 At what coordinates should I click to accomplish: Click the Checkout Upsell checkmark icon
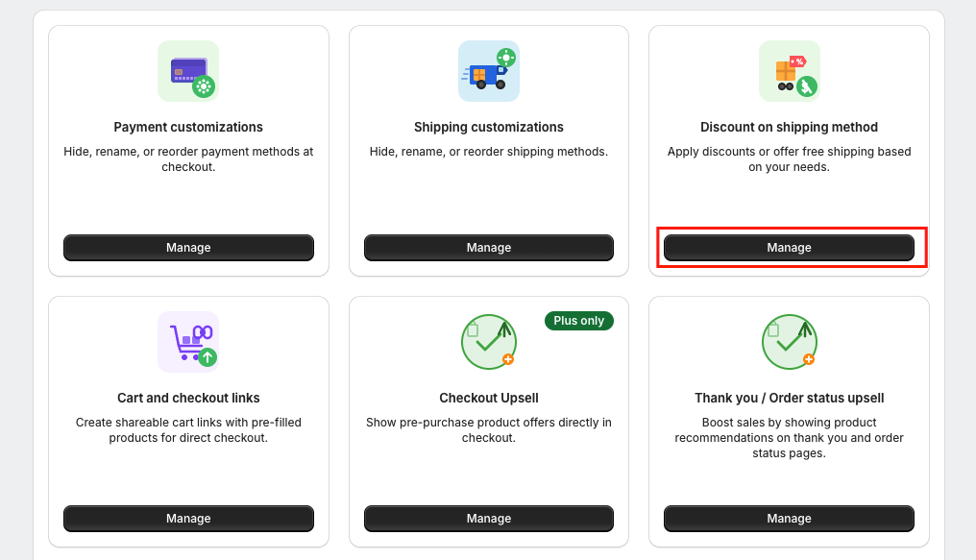pos(489,342)
